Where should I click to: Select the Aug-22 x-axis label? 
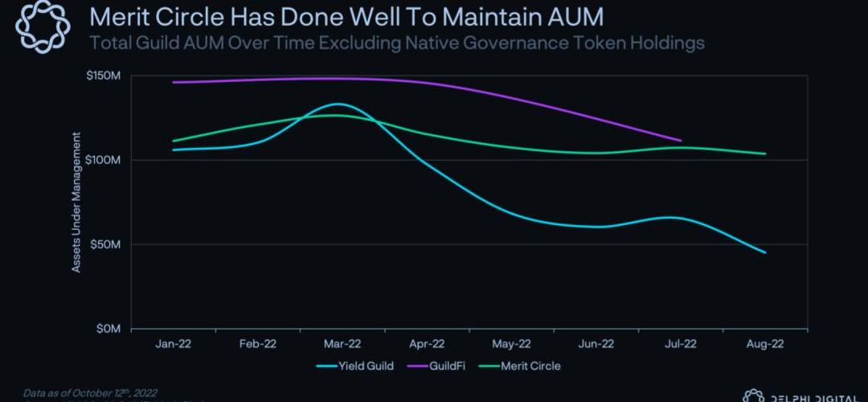click(765, 343)
